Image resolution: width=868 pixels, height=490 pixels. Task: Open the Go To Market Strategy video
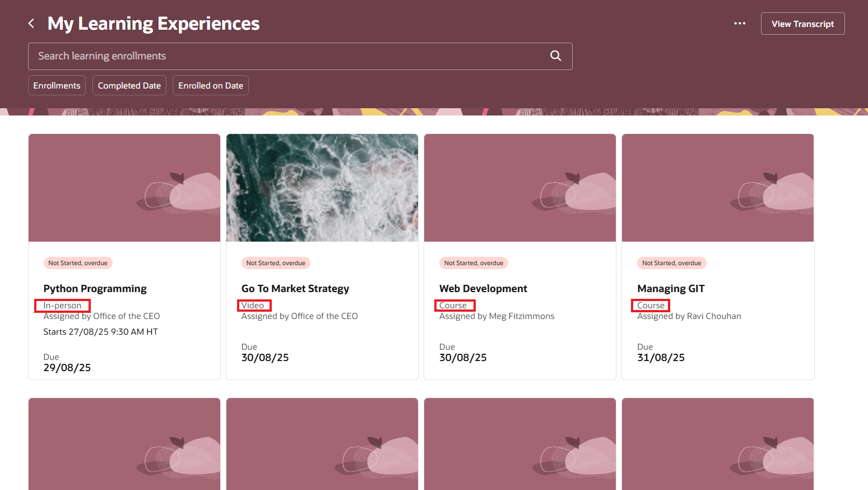pos(295,288)
